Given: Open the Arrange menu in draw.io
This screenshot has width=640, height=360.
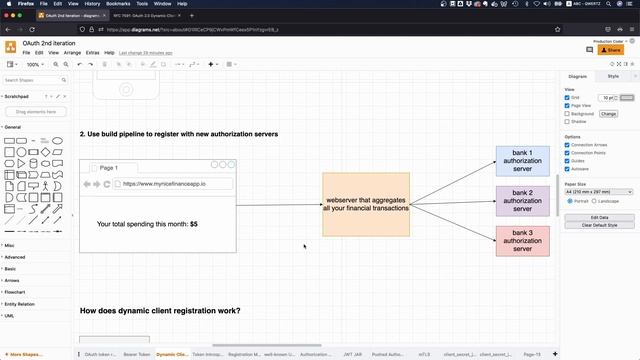Looking at the screenshot, I should point(72,53).
